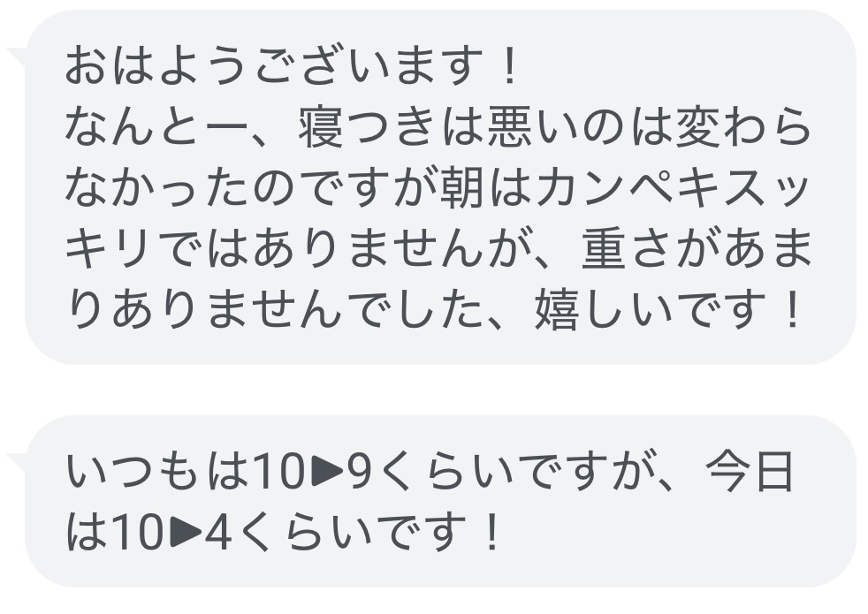
Task: Click the first arrow symbol in 10▶9
Action: point(327,471)
